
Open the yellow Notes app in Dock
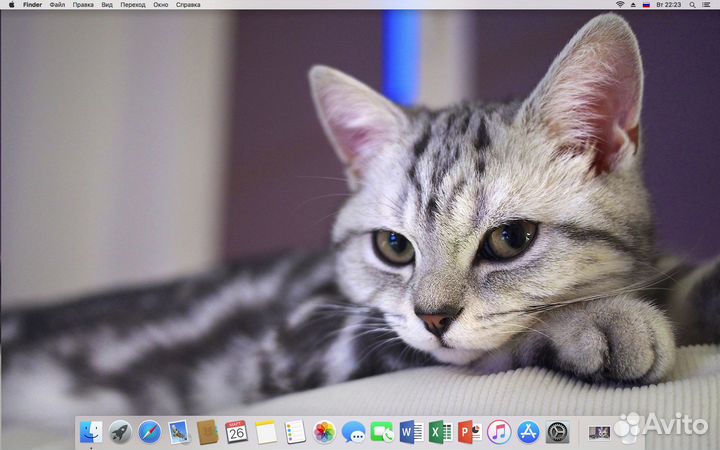pyautogui.click(x=266, y=432)
